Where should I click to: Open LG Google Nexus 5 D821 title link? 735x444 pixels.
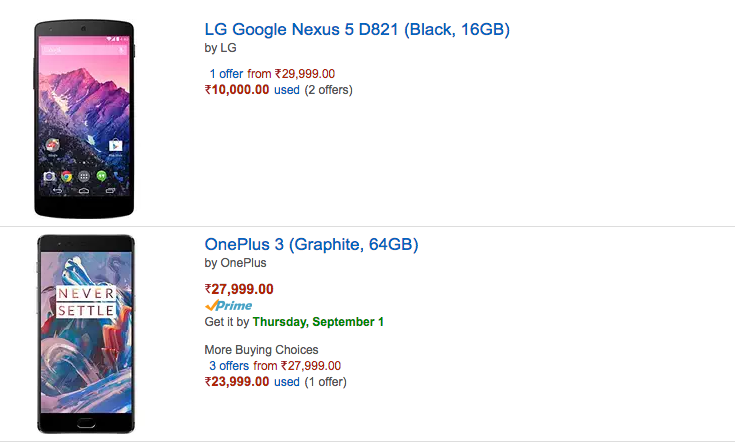pyautogui.click(x=357, y=30)
